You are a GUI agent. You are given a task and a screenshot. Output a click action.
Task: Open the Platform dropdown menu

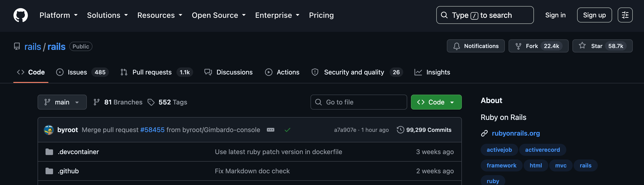[x=58, y=15]
